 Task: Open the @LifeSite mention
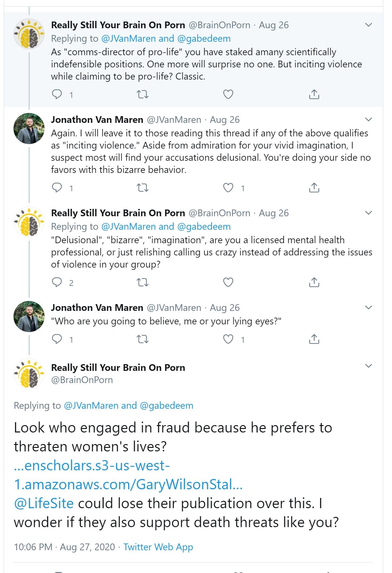coord(44,503)
